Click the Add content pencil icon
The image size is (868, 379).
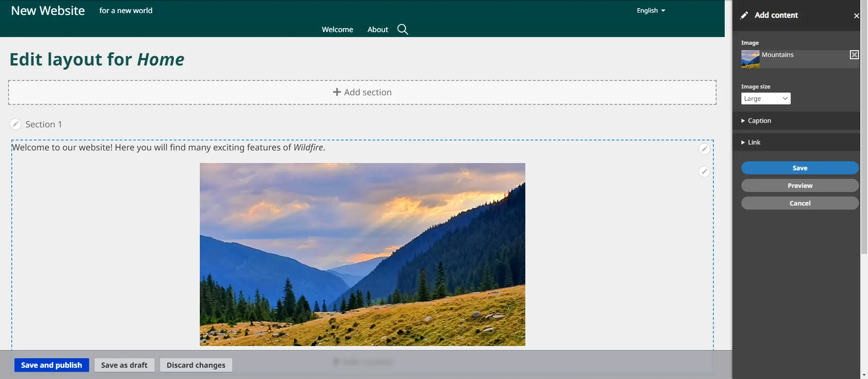(744, 15)
